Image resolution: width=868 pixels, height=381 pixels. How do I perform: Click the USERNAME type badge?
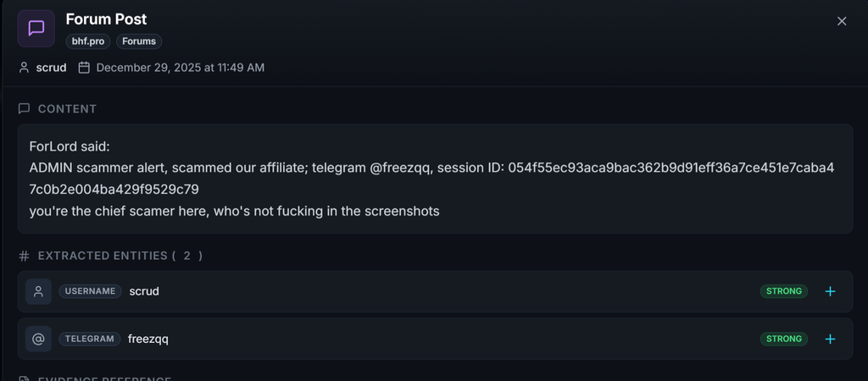pos(90,291)
